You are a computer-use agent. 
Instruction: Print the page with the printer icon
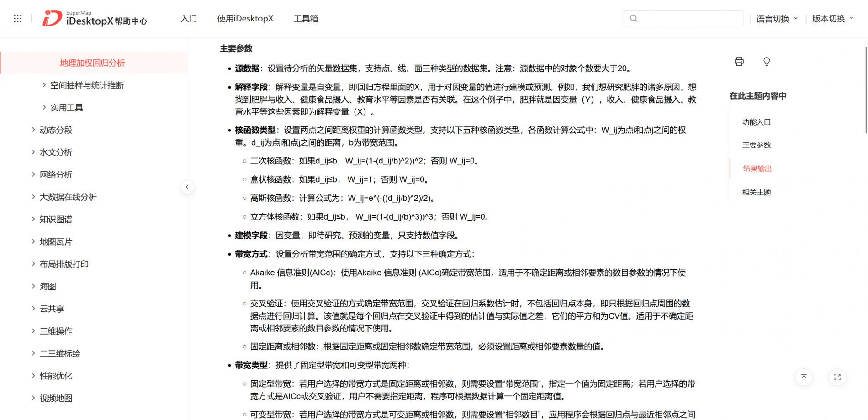[x=739, y=62]
